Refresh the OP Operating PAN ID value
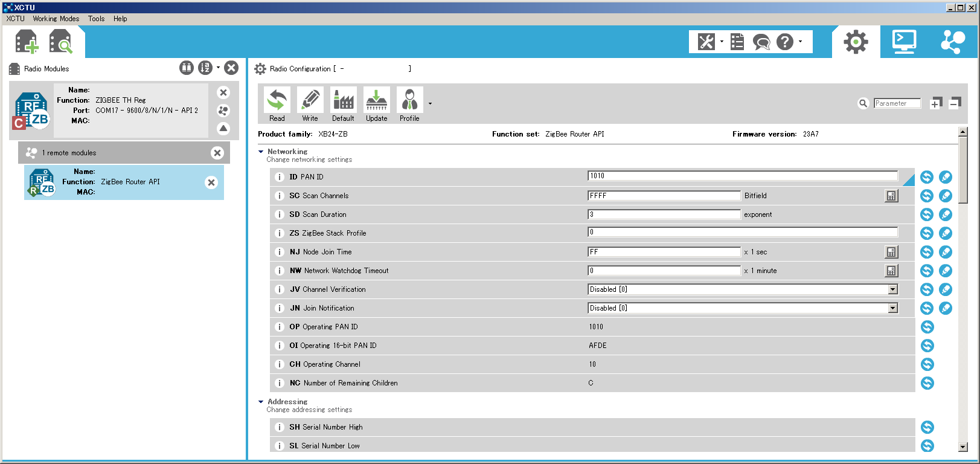Viewport: 980px width, 464px height. pyautogui.click(x=927, y=327)
